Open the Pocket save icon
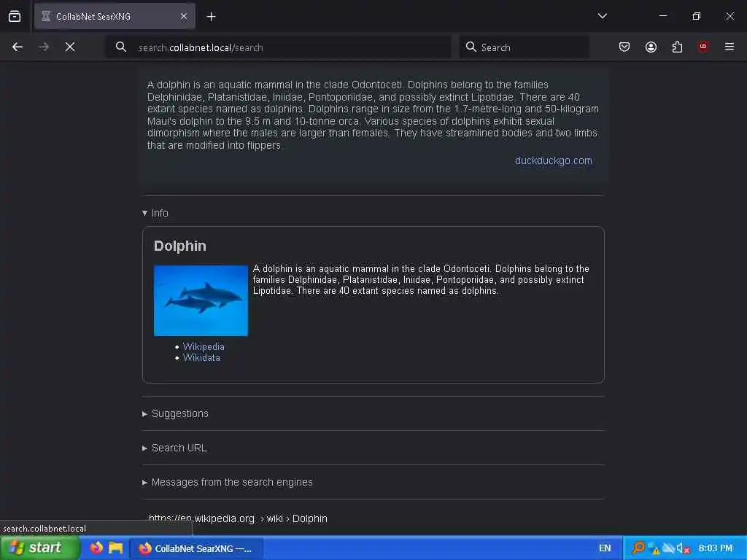This screenshot has width=747, height=560. pos(624,47)
